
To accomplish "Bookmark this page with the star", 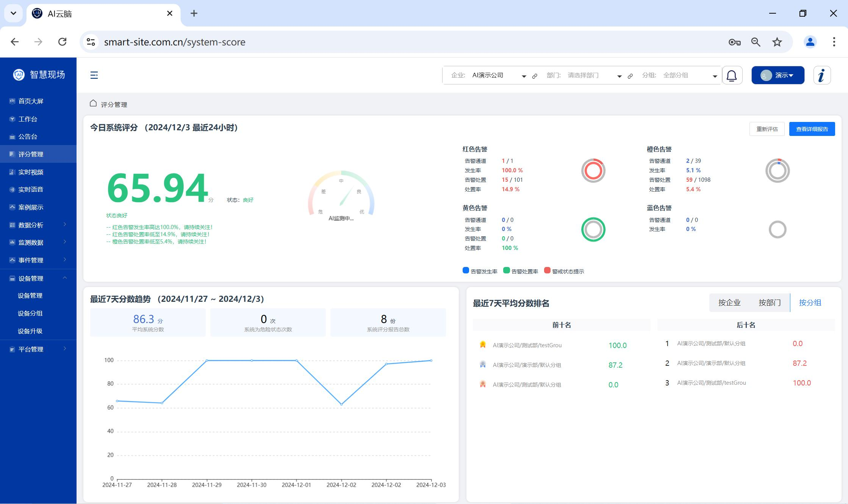I will point(777,42).
